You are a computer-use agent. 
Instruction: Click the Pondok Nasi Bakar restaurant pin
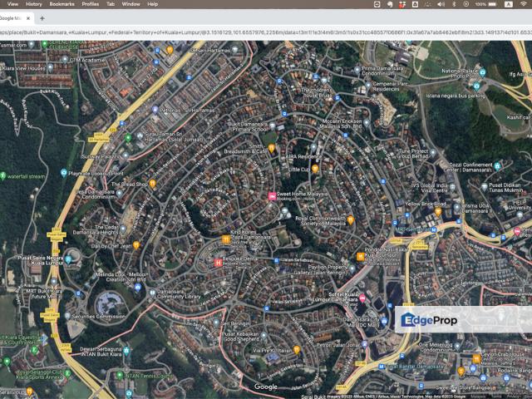pos(360,256)
